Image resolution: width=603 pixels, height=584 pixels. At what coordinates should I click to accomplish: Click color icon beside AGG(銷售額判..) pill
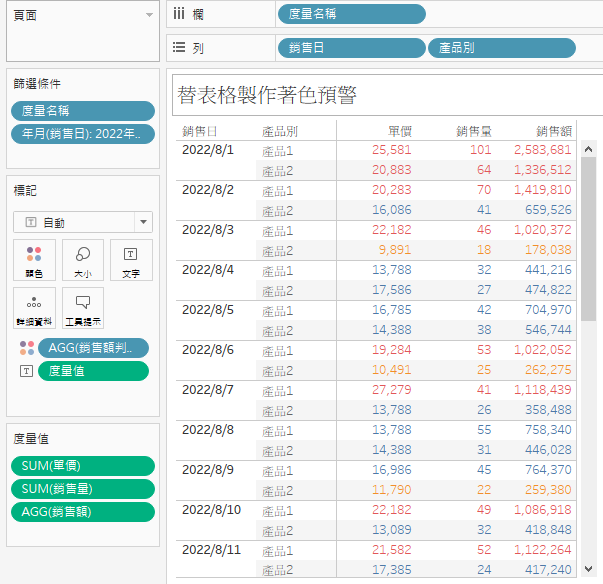(x=27, y=348)
